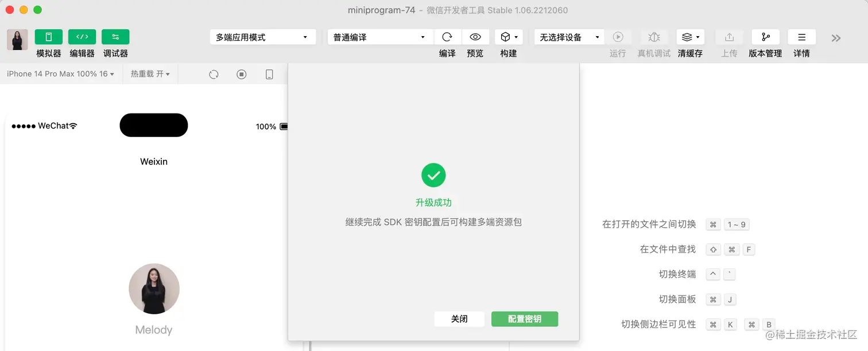Click the 切换侧边栏可见性 shortcut hint

click(x=658, y=324)
